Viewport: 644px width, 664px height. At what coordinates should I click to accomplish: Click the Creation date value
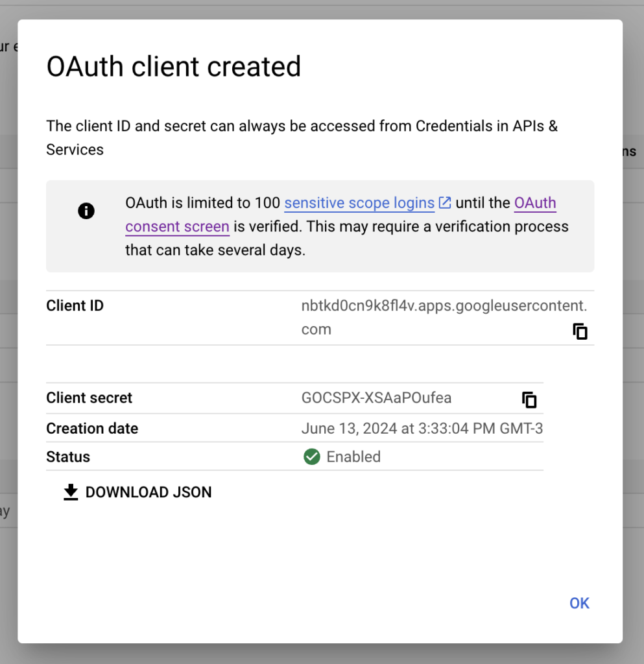click(x=422, y=428)
